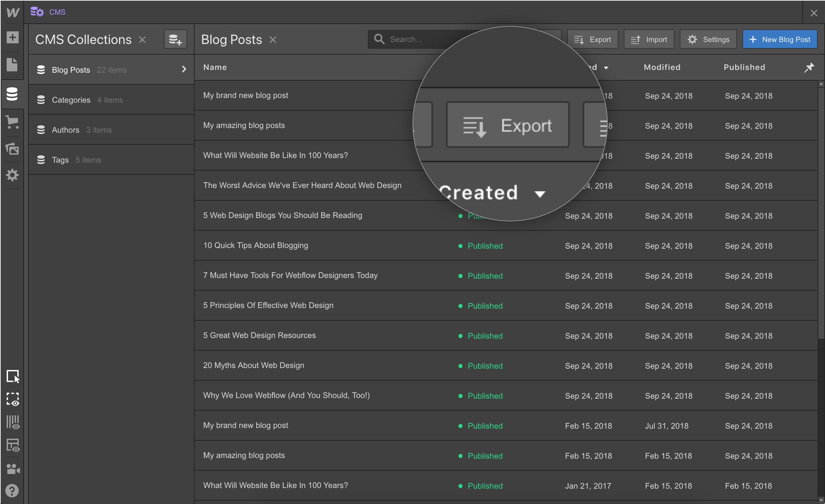This screenshot has height=504, width=825.
Task: Expand the Blog Posts collection chevron
Action: 184,69
